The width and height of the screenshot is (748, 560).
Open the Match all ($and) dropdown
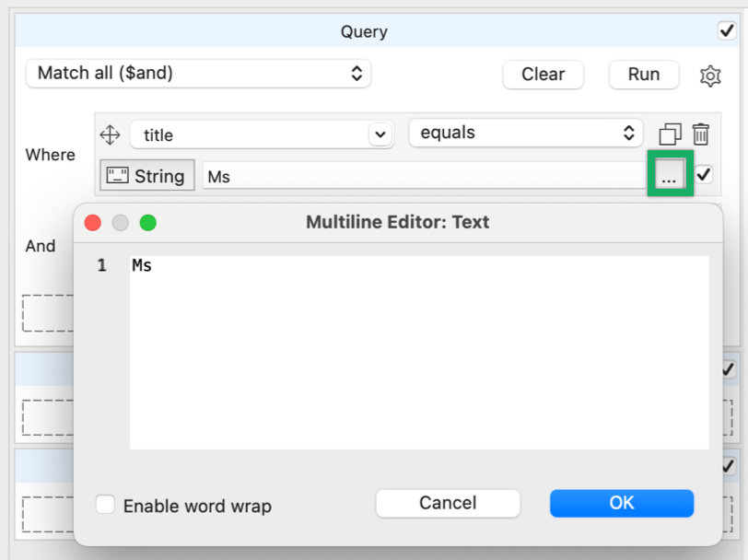198,75
